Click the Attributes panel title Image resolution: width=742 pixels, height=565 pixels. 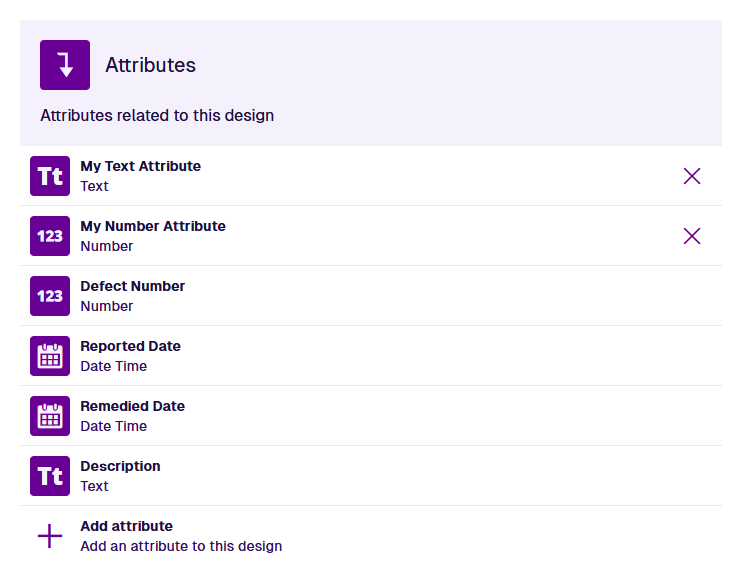pos(151,65)
